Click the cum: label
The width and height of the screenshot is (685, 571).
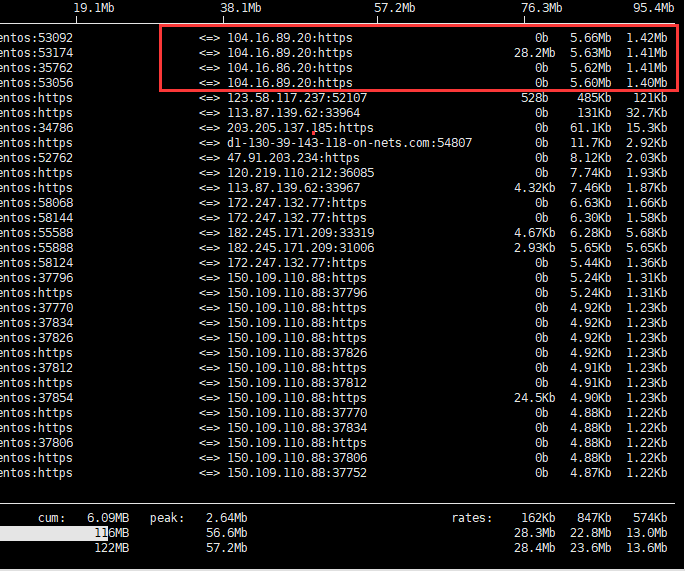coord(52,518)
